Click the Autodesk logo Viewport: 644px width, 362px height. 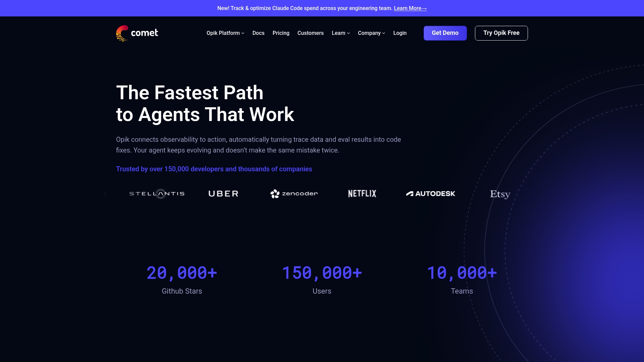pyautogui.click(x=431, y=194)
